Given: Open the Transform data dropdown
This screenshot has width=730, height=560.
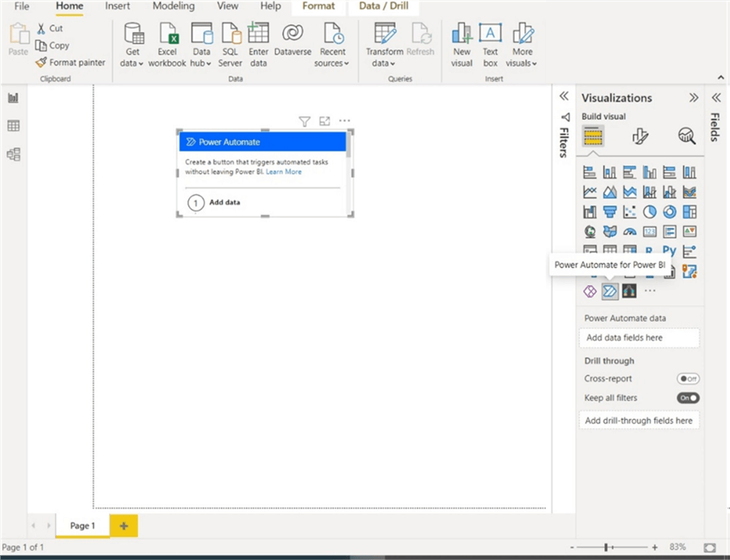Looking at the screenshot, I should click(x=384, y=45).
